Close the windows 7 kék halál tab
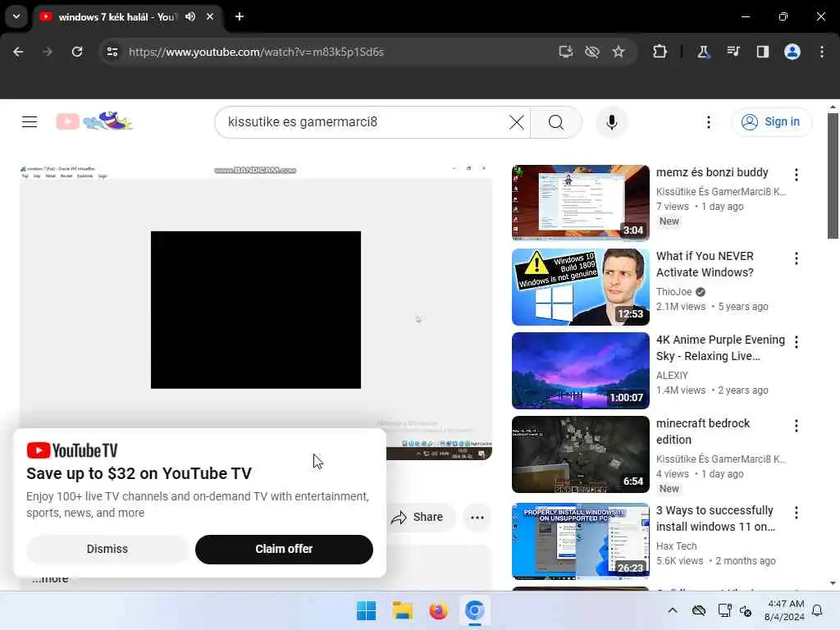The image size is (840, 630). click(210, 16)
